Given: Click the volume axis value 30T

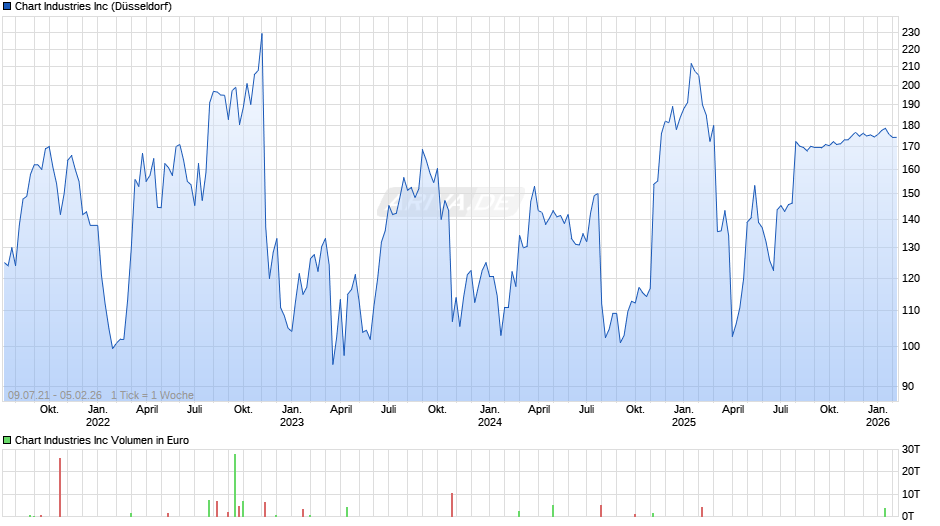Looking at the screenshot, I should tap(911, 449).
